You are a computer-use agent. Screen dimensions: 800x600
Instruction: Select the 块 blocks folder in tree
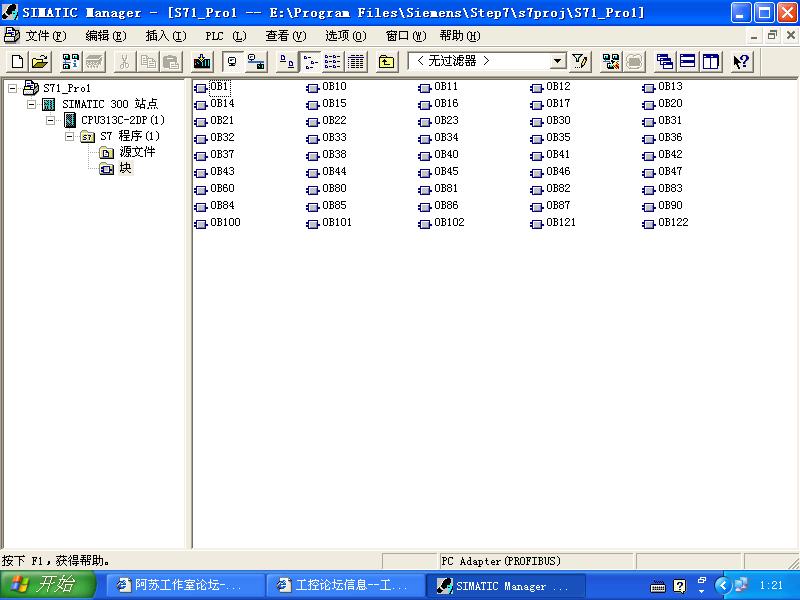(126, 168)
